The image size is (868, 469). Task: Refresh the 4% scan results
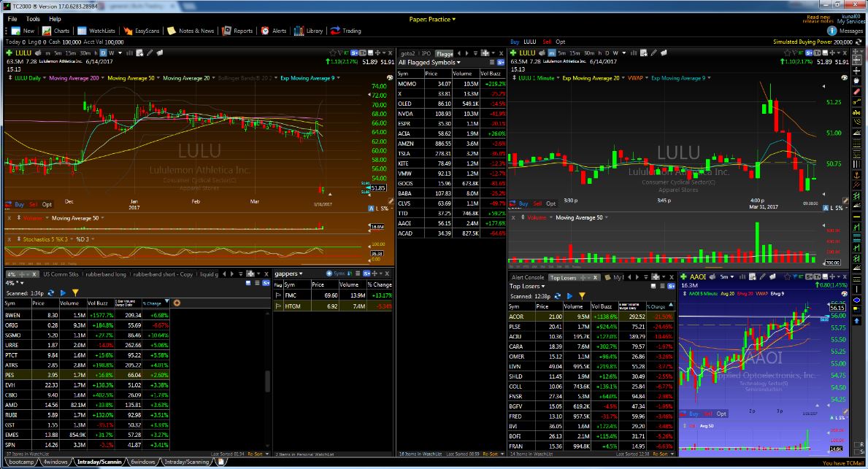51,293
